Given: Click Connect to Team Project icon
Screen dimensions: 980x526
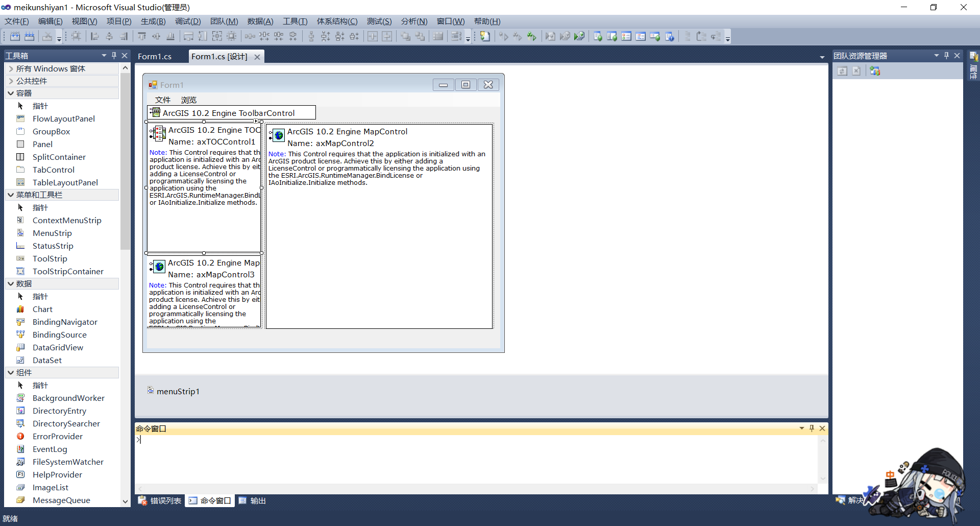Looking at the screenshot, I should 875,71.
